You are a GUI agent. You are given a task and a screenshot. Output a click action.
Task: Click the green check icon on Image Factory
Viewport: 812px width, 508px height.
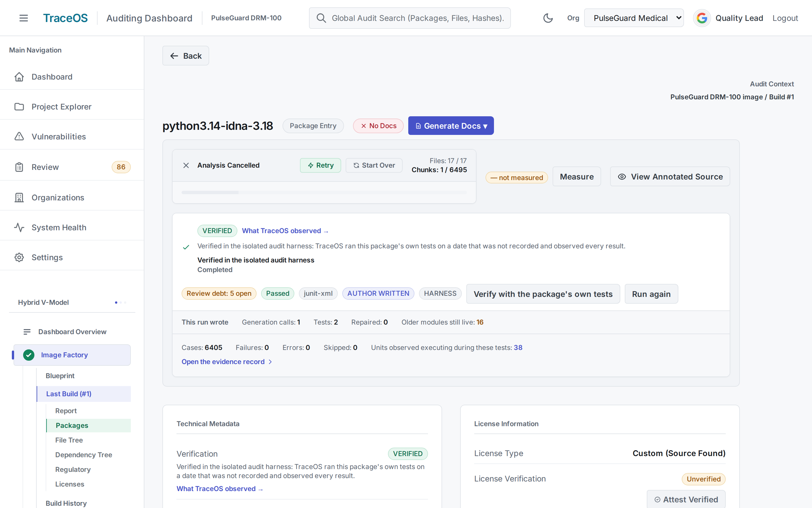coord(29,355)
